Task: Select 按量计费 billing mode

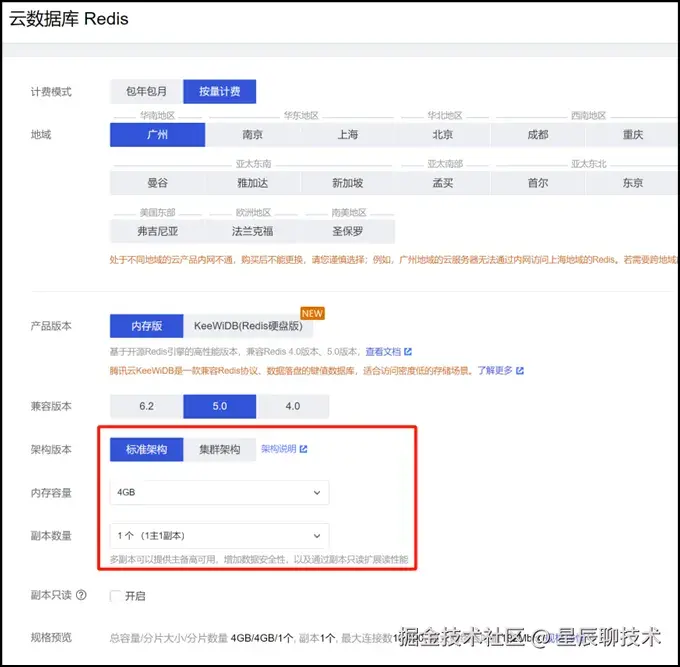Action: point(219,92)
